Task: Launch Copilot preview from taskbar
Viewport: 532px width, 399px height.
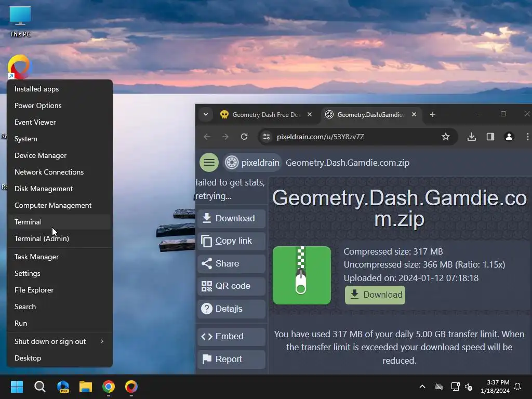Action: coord(63,387)
